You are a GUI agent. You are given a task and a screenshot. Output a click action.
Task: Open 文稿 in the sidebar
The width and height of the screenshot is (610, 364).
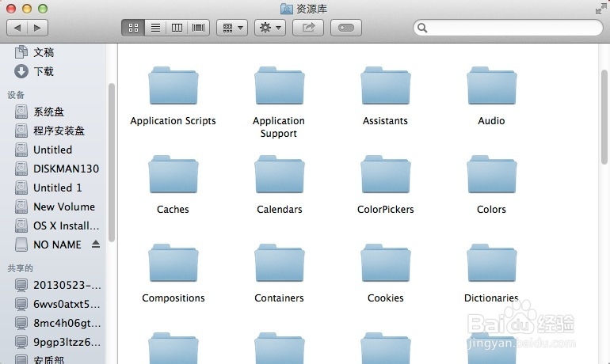point(44,52)
